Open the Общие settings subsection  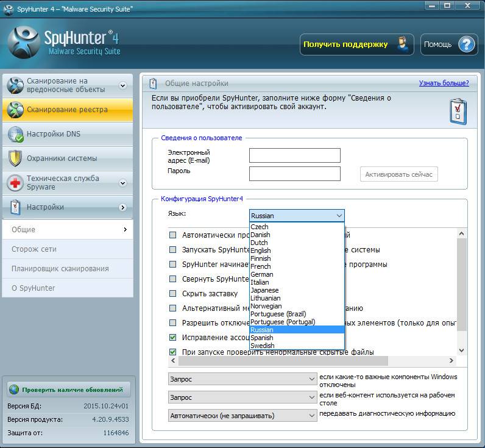click(x=68, y=230)
